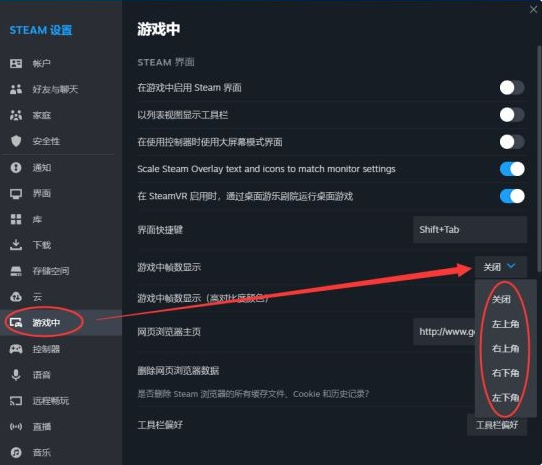Click the 下载 download icon
The image size is (542, 465).
16,245
